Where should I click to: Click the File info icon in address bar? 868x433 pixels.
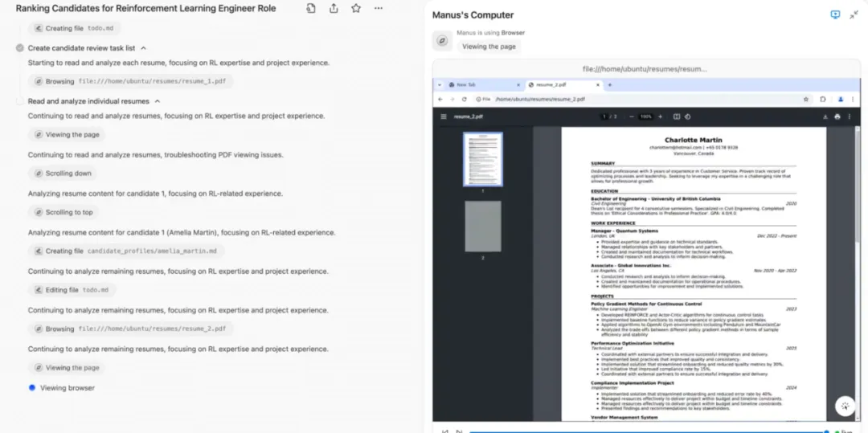[483, 100]
